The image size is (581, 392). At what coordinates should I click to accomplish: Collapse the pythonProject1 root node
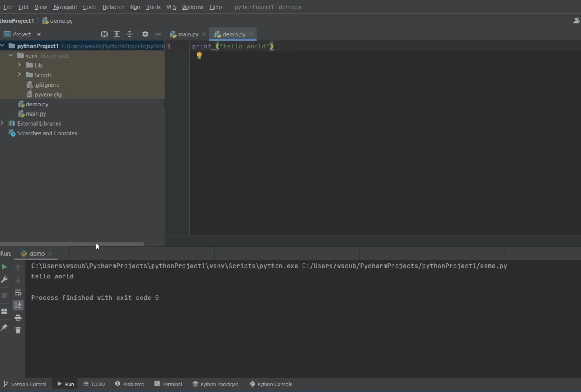tap(2, 46)
